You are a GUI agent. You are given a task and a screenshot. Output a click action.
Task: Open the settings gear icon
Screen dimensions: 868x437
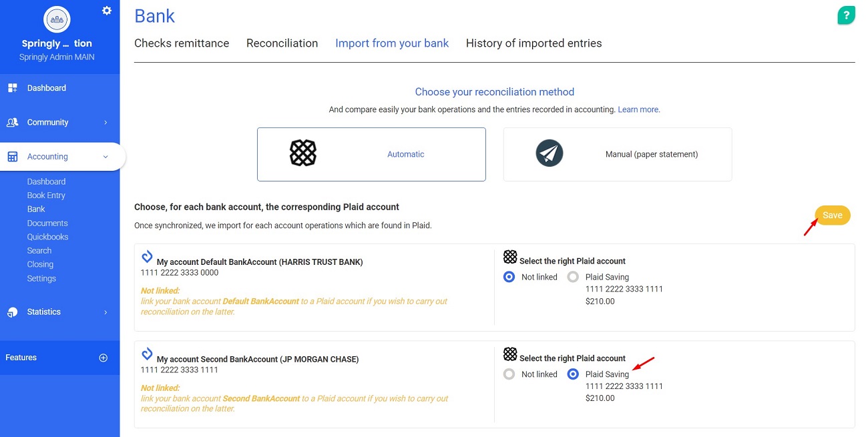pos(107,11)
